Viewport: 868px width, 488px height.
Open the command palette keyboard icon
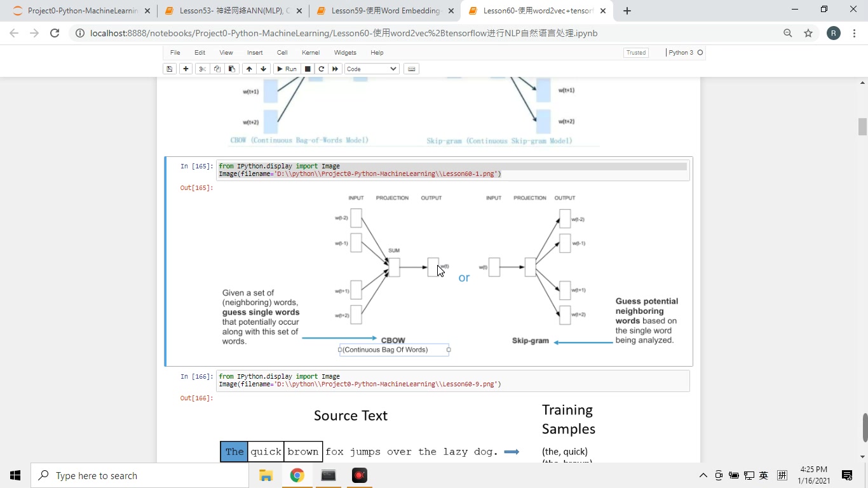[412, 69]
